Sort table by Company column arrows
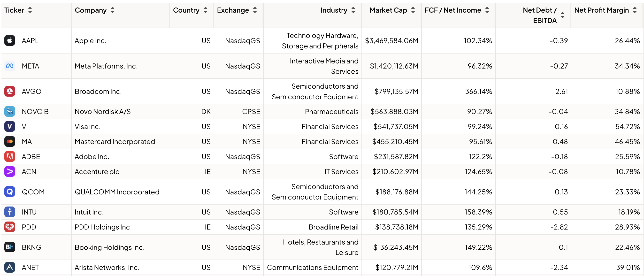Image resolution: width=644 pixels, height=276 pixels. pyautogui.click(x=113, y=10)
